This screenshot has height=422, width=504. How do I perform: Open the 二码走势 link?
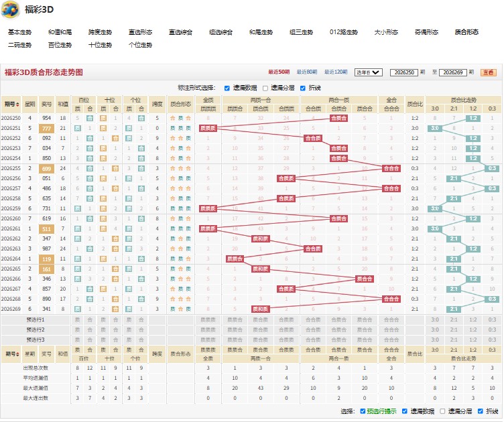[19, 45]
